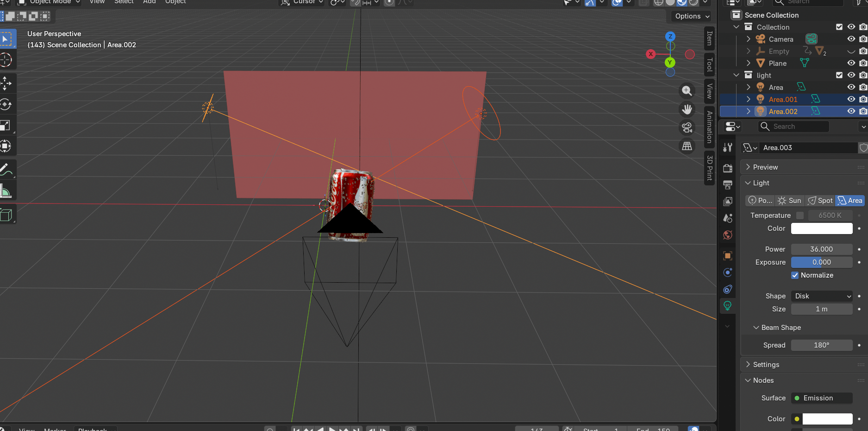The image size is (868, 431).
Task: Hide Plane in viewport via eye icon
Action: coord(851,63)
